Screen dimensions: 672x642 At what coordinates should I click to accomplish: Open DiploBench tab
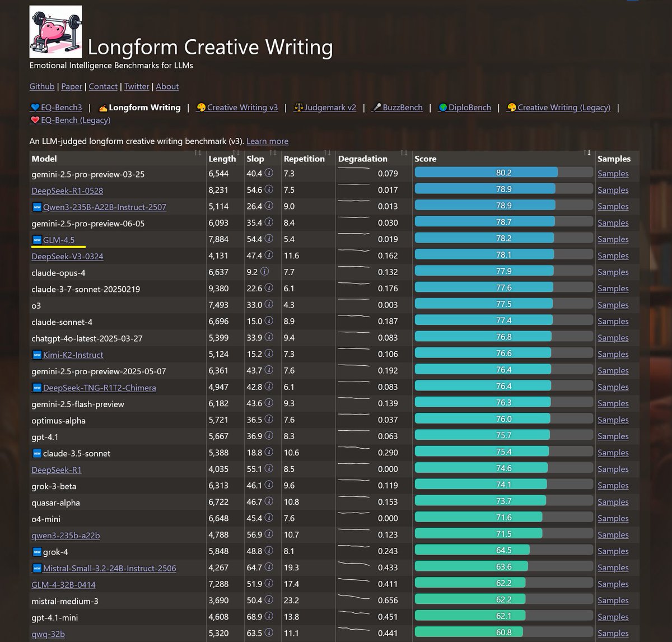(x=464, y=108)
